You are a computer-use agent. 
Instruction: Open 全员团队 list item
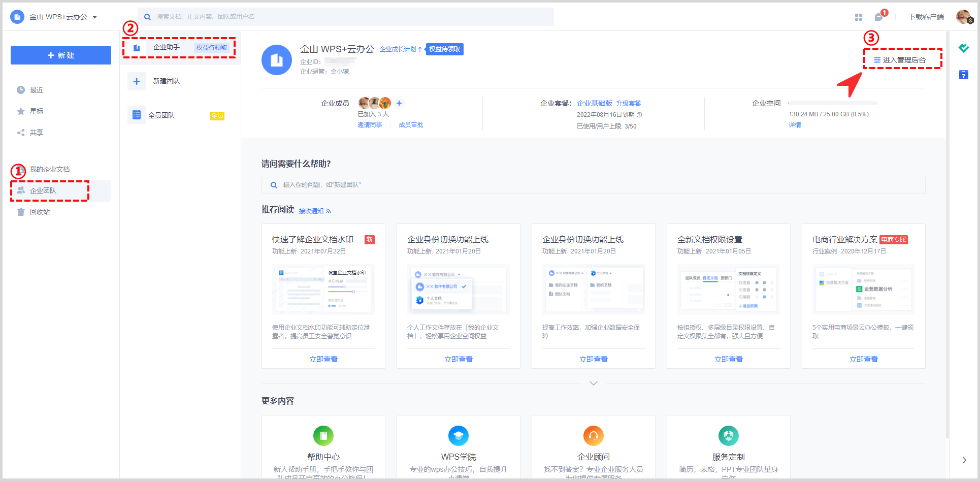pos(180,115)
